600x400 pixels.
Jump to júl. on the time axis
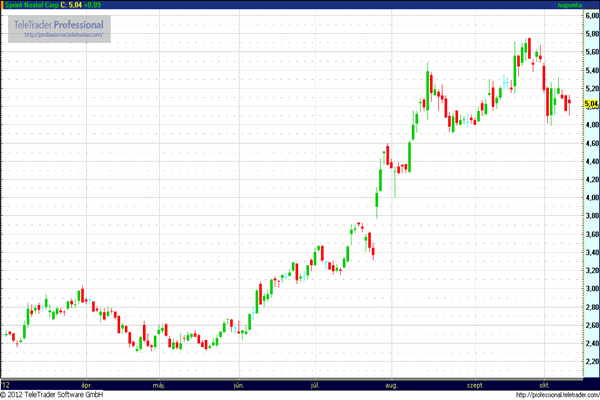coord(315,383)
